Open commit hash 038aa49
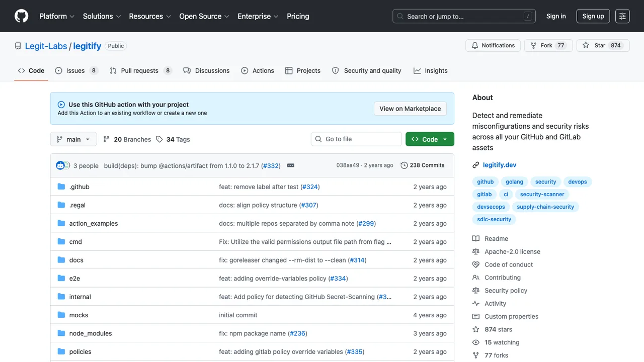This screenshot has width=644, height=362. (348, 165)
